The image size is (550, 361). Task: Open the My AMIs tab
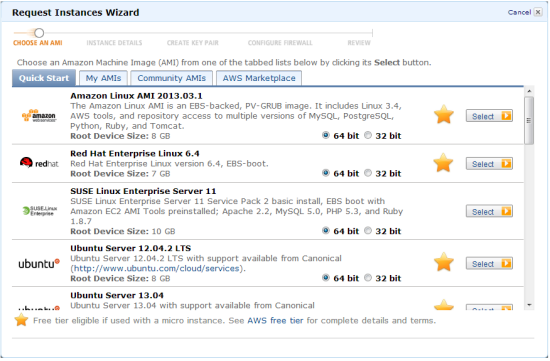[103, 78]
